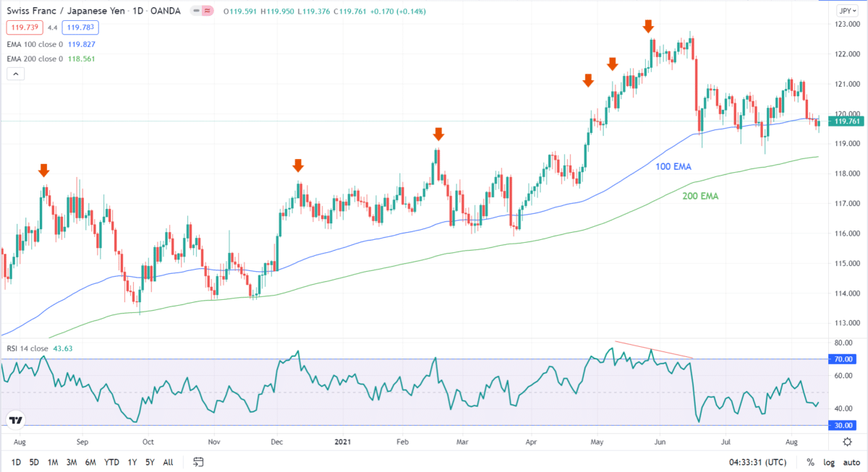
Task: Click the 118.000 price axis label
Action: point(848,173)
